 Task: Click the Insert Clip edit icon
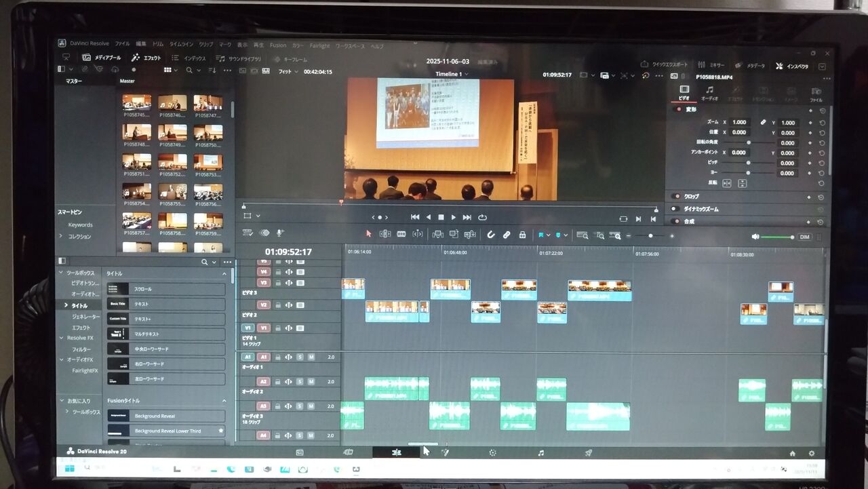click(x=437, y=235)
